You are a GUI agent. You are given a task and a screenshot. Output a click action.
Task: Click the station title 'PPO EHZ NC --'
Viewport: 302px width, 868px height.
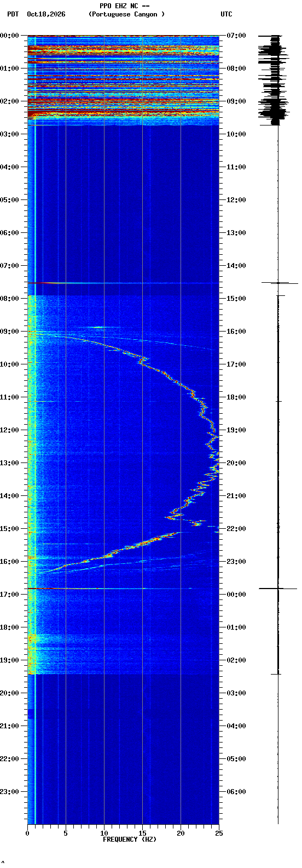(x=125, y=6)
